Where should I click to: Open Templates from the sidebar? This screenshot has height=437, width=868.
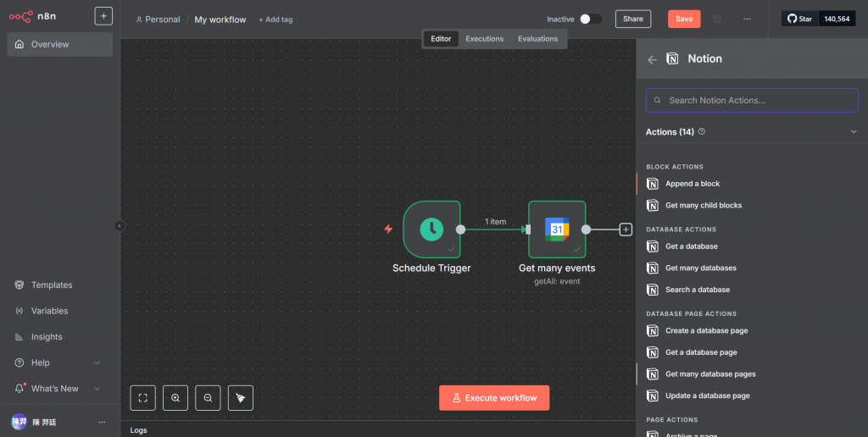pos(52,285)
